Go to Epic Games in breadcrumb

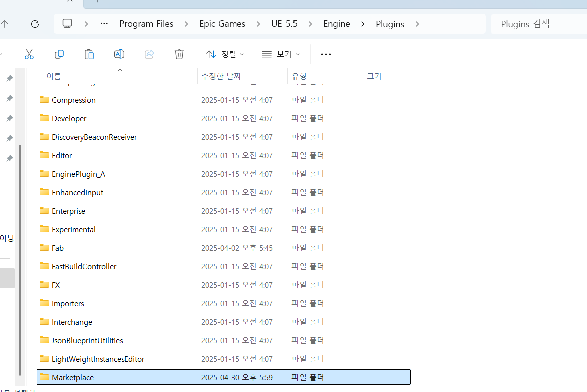[222, 24]
